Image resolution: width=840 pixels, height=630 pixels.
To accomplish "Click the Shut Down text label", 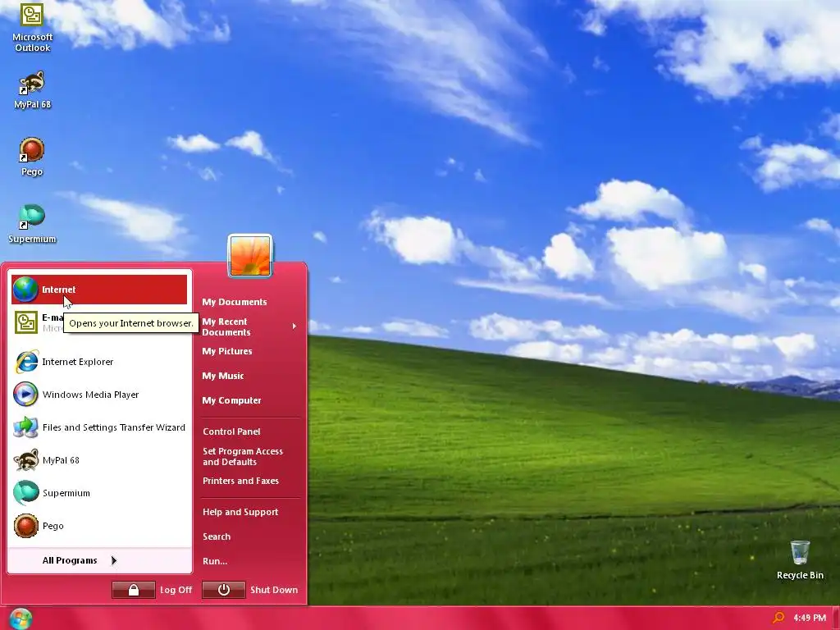I will (274, 590).
